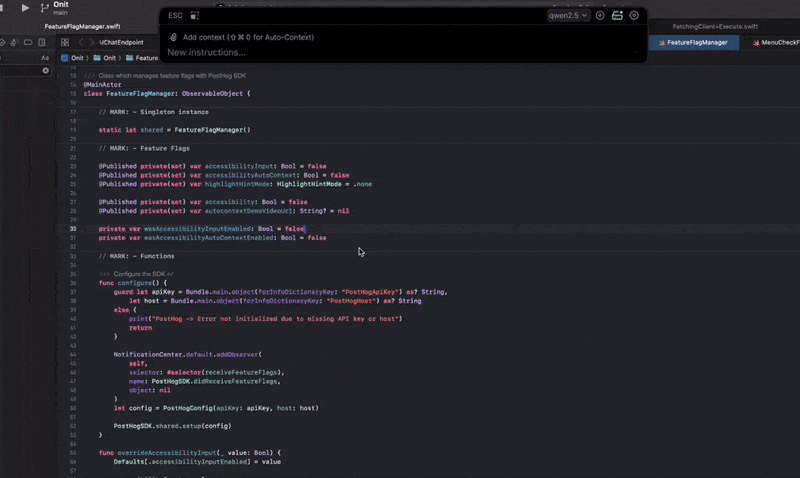This screenshot has height=478, width=800.
Task: Click the func overrideAccessibilityInput declaration
Action: [190, 453]
